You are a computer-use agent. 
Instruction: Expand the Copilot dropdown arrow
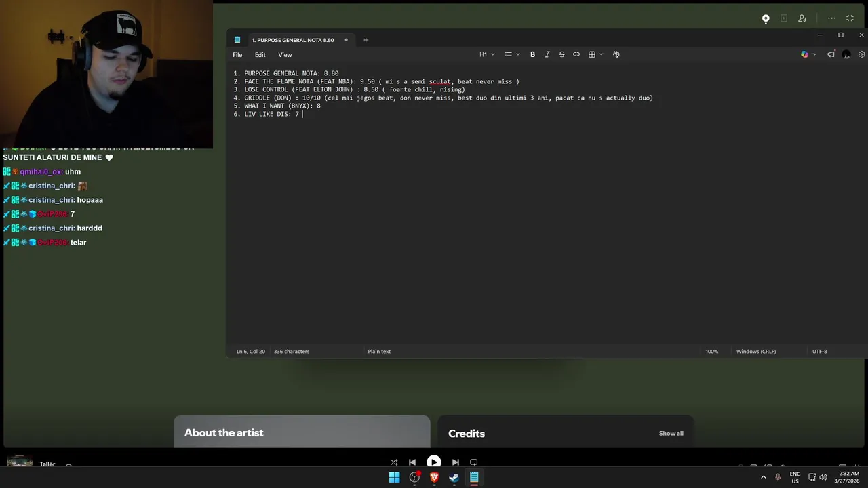pos(814,54)
